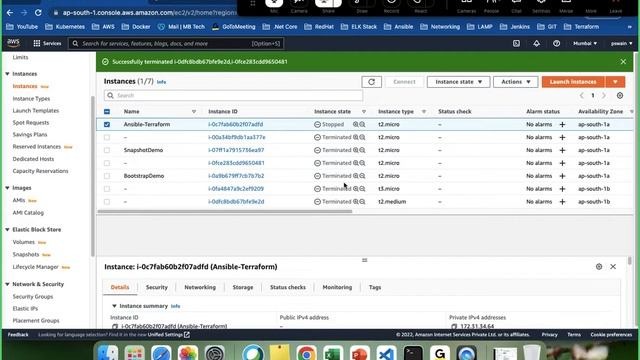Go to next results page arrow
This screenshot has height=360, width=640.
[x=604, y=96]
